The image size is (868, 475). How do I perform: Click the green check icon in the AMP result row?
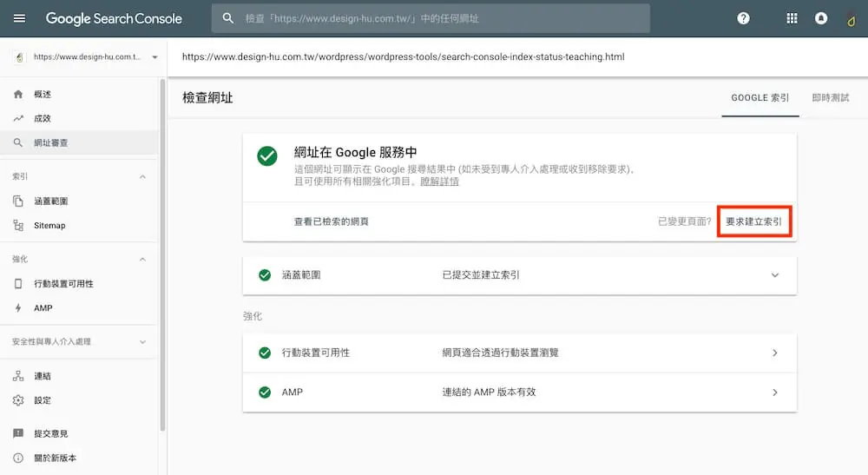[265, 393]
